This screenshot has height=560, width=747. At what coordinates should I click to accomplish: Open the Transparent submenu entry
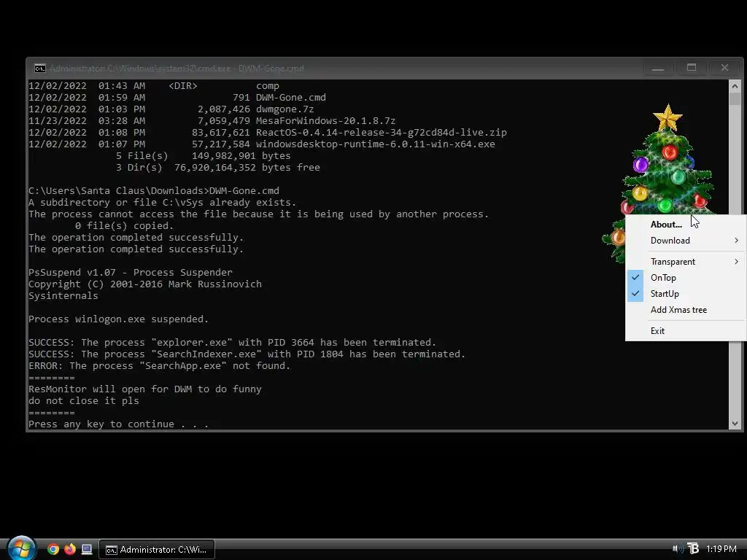click(x=673, y=262)
